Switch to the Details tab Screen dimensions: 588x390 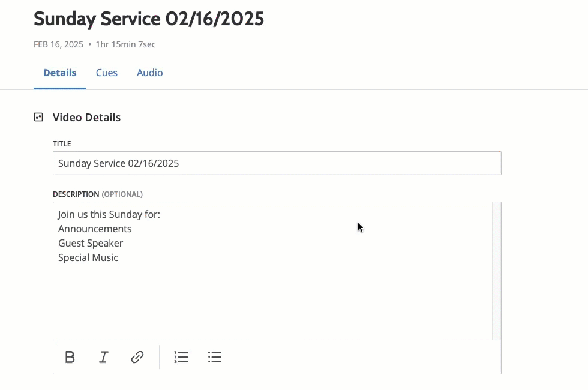click(x=60, y=73)
